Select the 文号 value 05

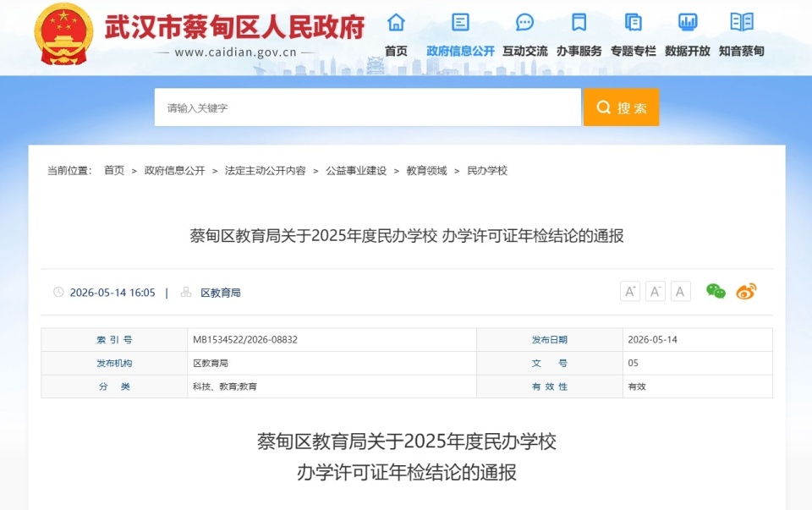[x=633, y=363]
